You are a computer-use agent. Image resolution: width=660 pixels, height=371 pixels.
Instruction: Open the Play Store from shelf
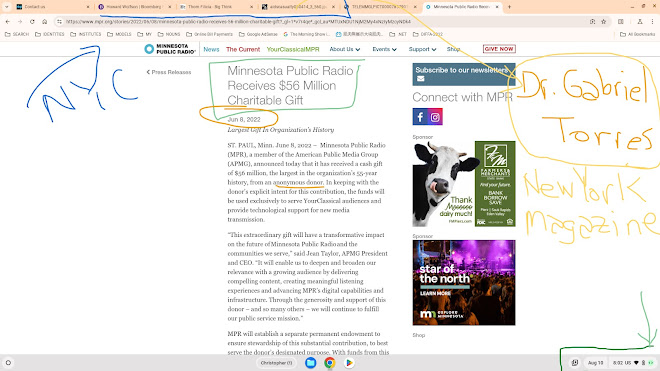coord(349,363)
